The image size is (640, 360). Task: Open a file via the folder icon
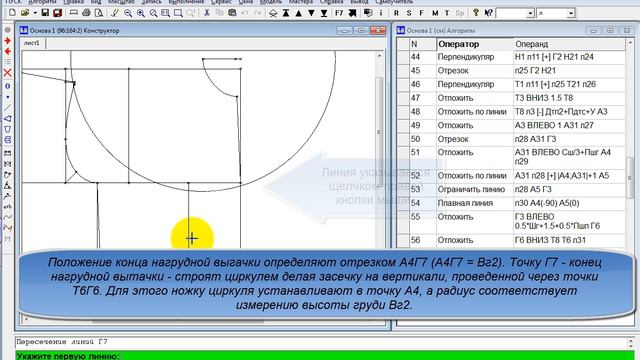(x=25, y=13)
